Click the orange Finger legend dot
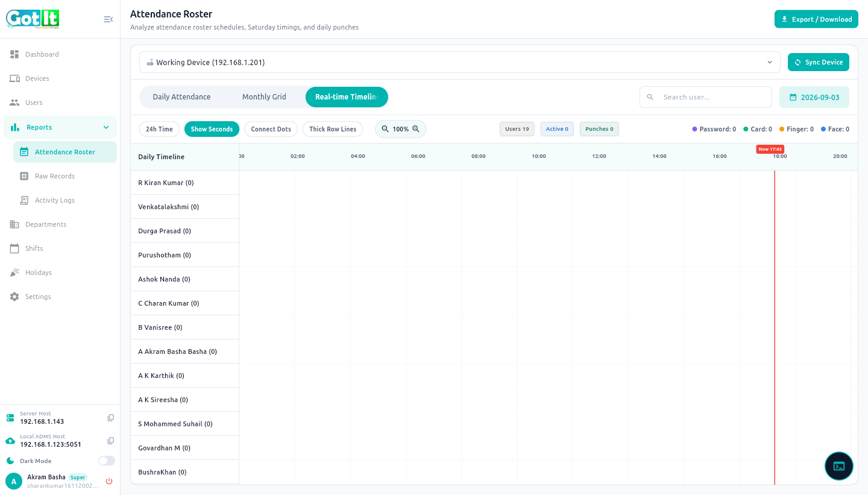The height and width of the screenshot is (495, 868). pos(782,129)
